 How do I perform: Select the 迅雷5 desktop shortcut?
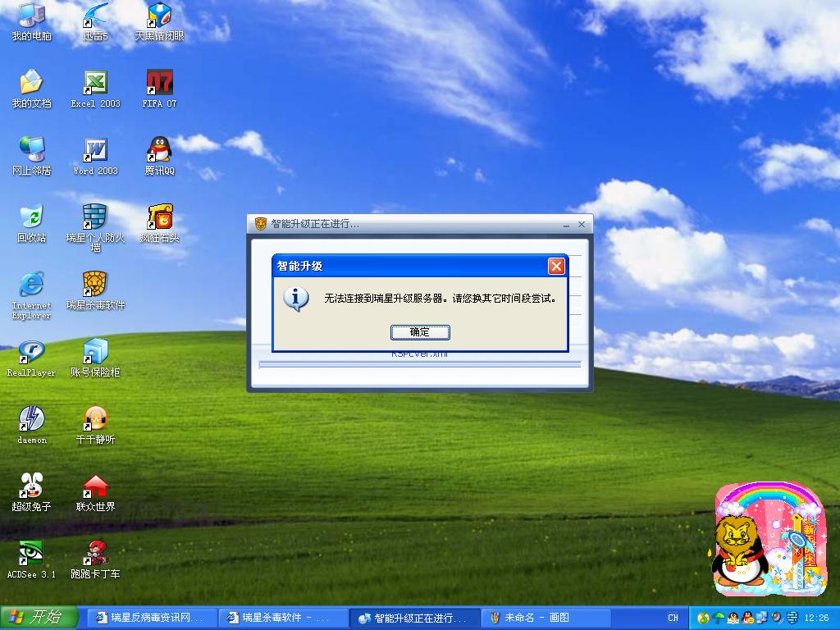point(95,22)
